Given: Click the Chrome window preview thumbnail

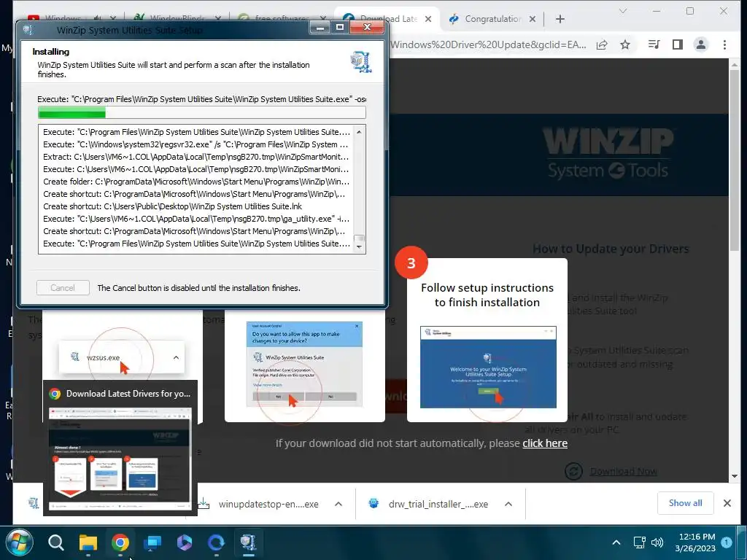Looking at the screenshot, I should pyautogui.click(x=120, y=459).
